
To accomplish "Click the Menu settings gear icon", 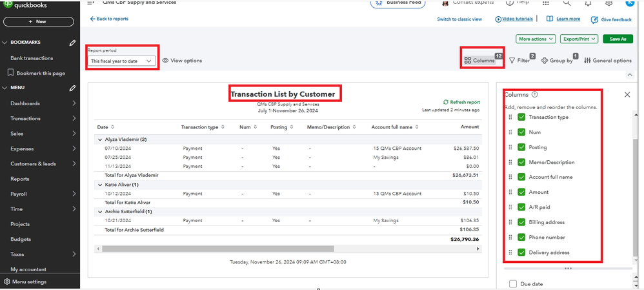I will tap(7, 282).
